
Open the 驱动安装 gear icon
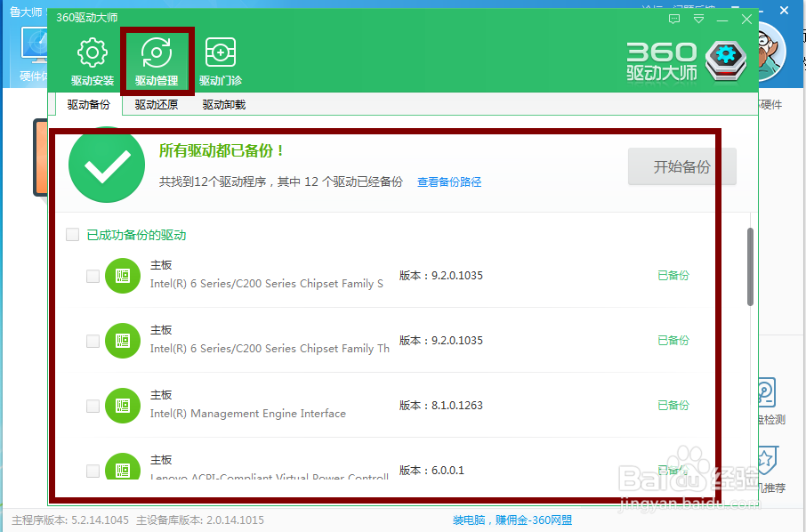point(92,53)
